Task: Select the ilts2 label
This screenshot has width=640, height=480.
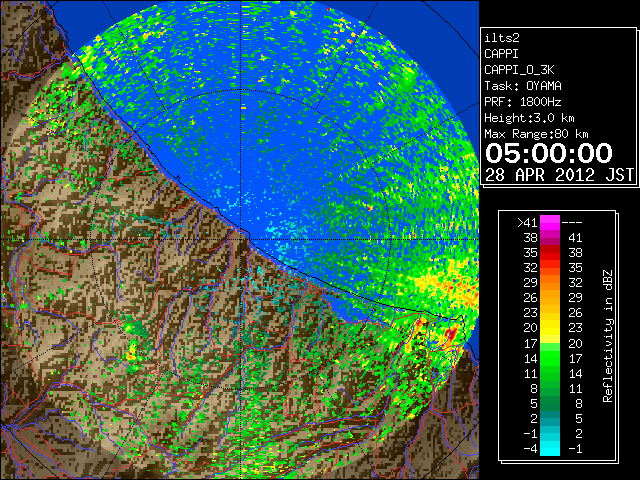Action: pyautogui.click(x=502, y=38)
